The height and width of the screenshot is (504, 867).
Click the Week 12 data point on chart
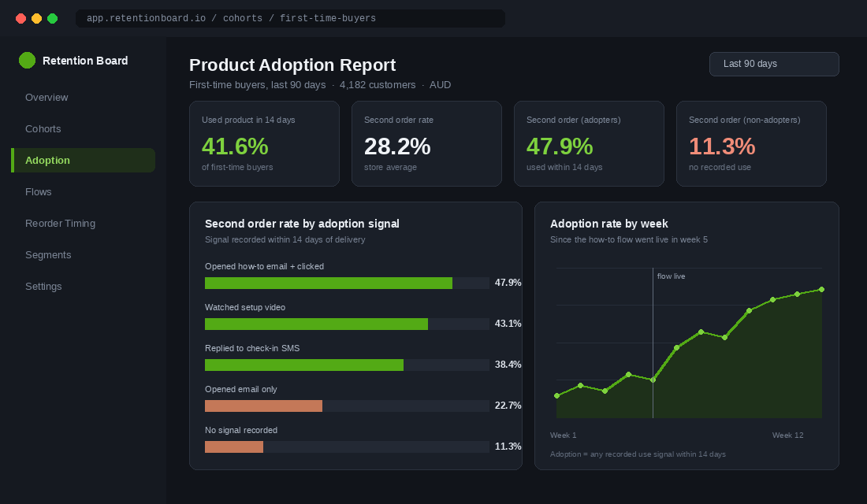click(821, 290)
